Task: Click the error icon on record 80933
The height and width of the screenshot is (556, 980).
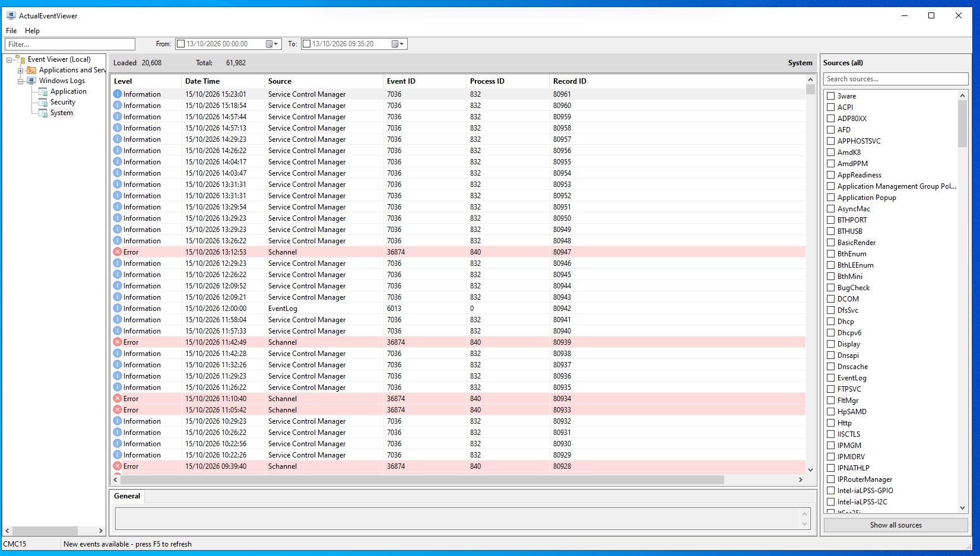Action: pyautogui.click(x=118, y=410)
